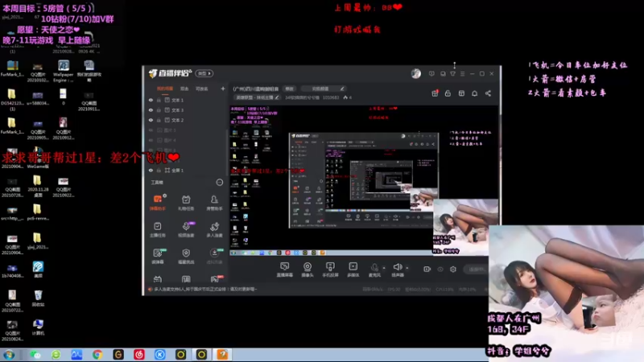The height and width of the screenshot is (362, 644).
Task: Add a screen capture source
Action: (285, 269)
